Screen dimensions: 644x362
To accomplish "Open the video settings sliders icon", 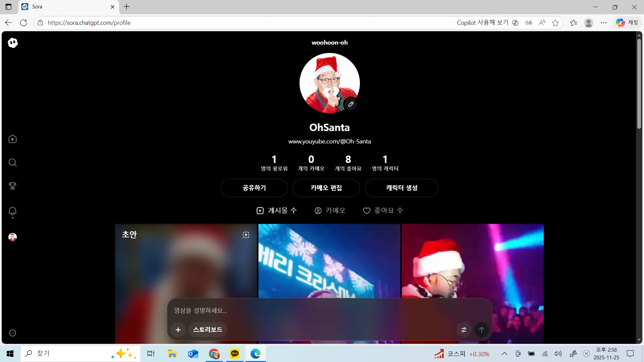I will click(464, 330).
